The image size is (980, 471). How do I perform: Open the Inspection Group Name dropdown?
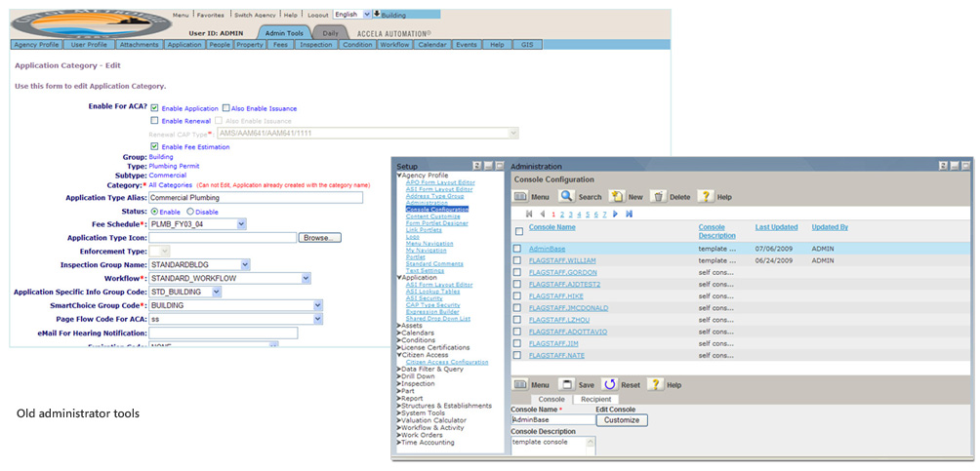pyautogui.click(x=199, y=265)
